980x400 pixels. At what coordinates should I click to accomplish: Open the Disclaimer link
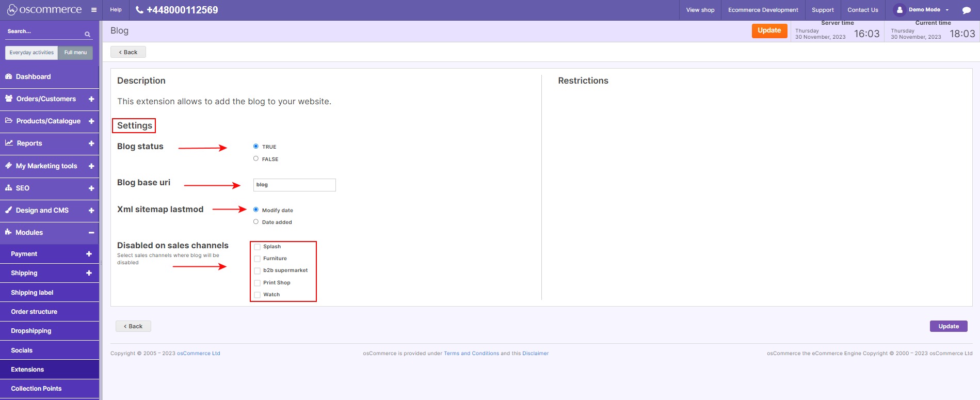[535, 354]
